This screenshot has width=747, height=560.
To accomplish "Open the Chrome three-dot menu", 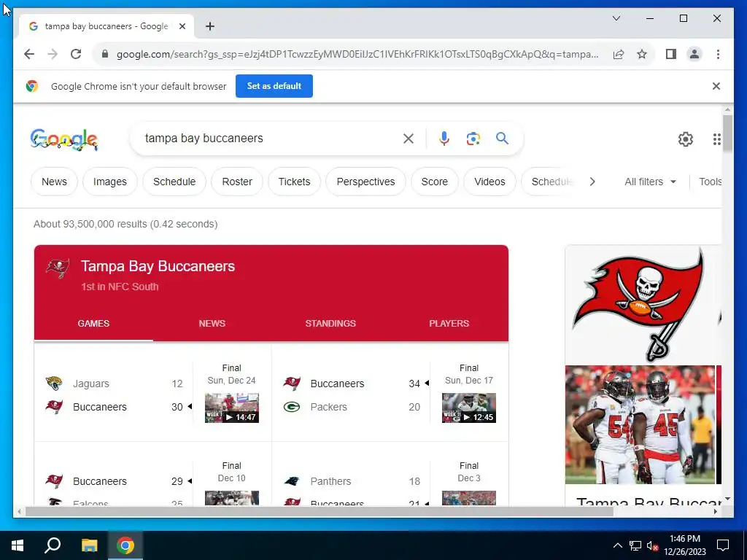I will click(718, 54).
